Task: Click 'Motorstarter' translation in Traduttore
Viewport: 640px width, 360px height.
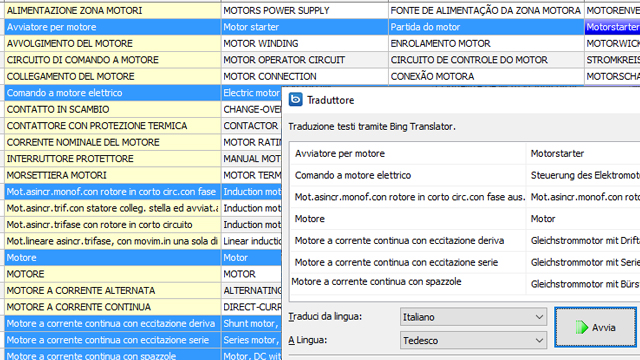Action: [x=557, y=153]
